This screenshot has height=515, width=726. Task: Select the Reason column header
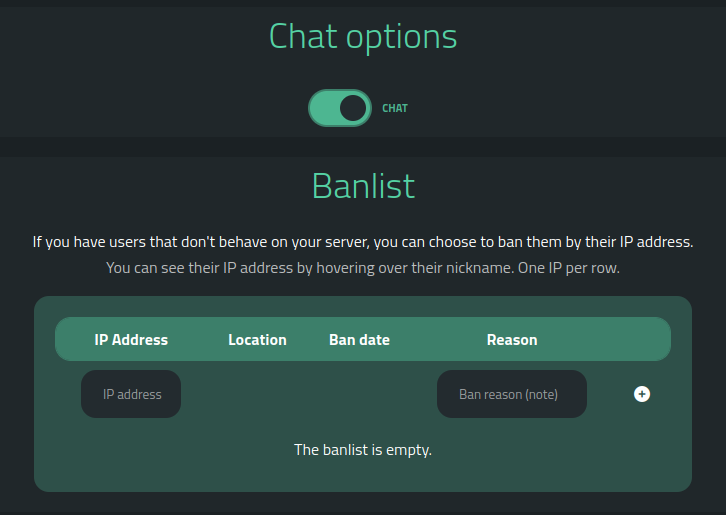click(x=512, y=340)
